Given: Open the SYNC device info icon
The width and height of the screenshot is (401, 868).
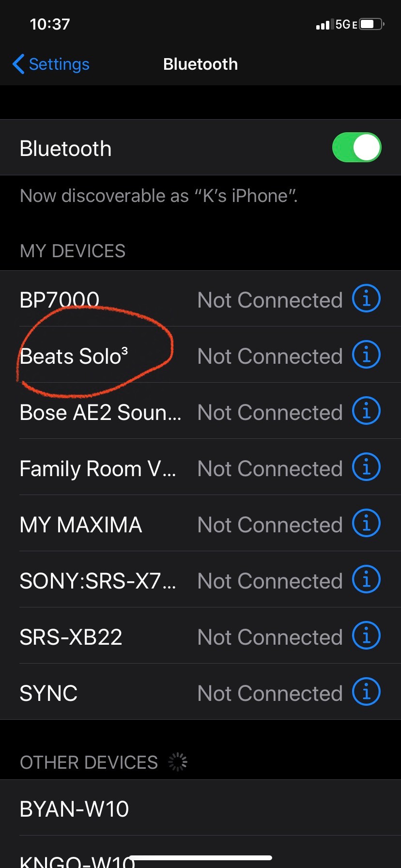Looking at the screenshot, I should (366, 692).
